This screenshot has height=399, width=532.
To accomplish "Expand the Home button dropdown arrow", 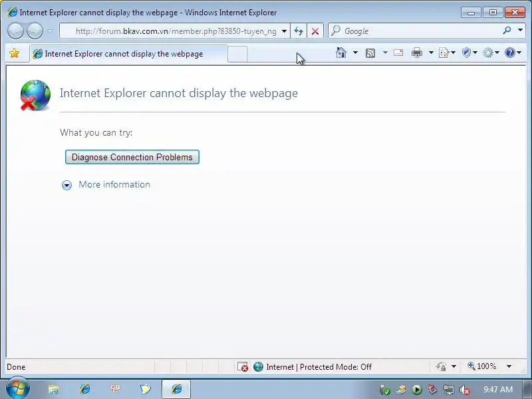I will (355, 53).
